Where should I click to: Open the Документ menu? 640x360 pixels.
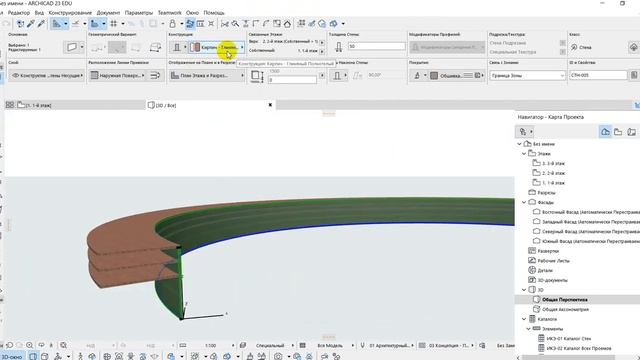(108, 13)
